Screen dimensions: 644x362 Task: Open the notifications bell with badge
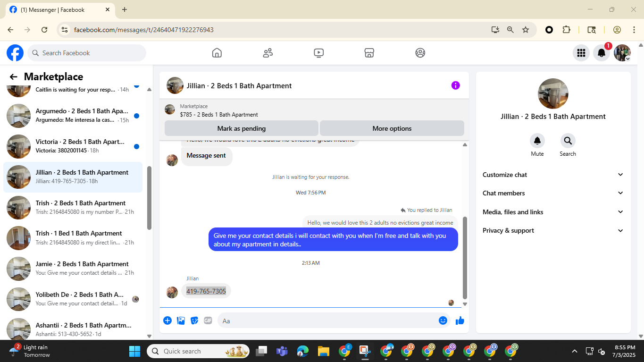point(602,53)
